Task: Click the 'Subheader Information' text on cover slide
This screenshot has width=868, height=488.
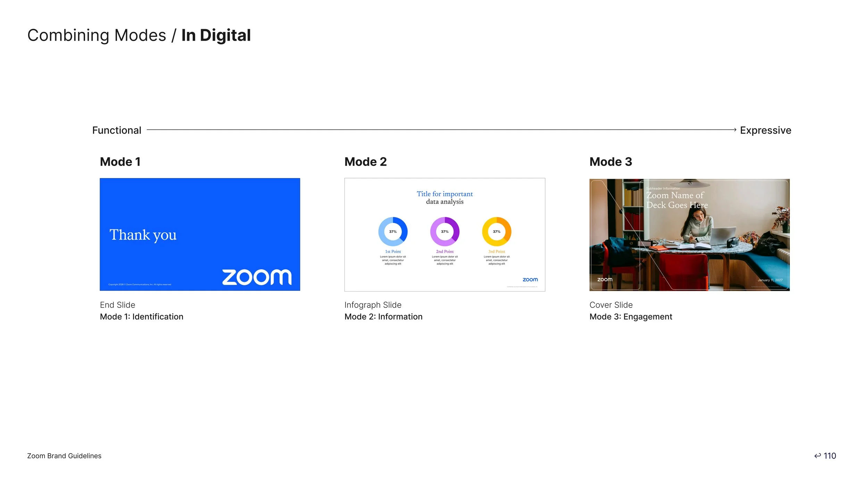Action: tap(663, 188)
